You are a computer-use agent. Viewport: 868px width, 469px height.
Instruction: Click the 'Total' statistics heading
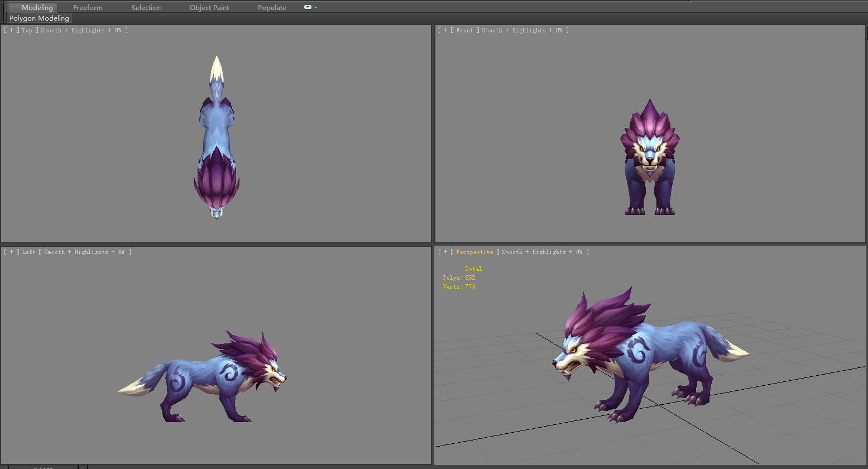pyautogui.click(x=473, y=269)
